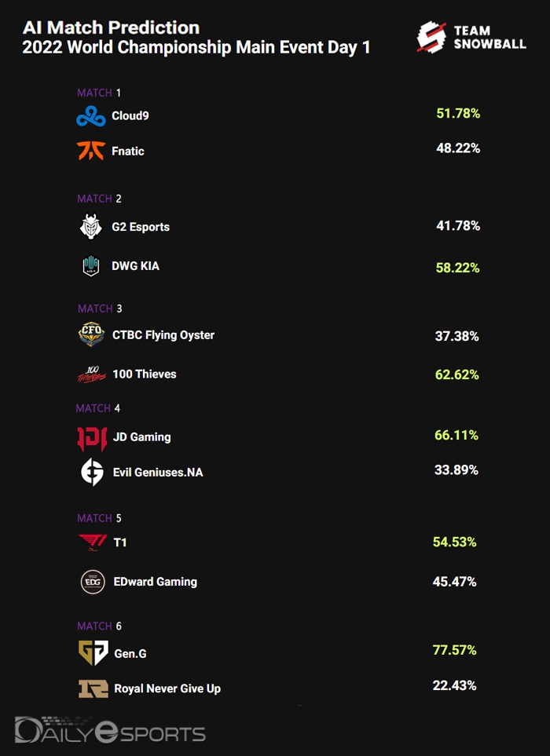Click the Gen.G gold logo
The image size is (550, 756).
coord(93,652)
